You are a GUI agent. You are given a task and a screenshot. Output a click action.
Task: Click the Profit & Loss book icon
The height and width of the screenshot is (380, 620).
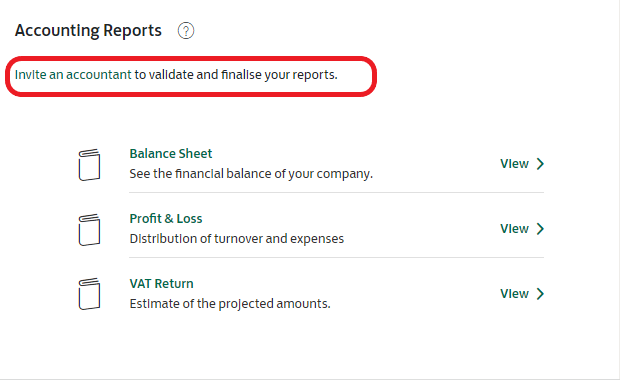tap(89, 230)
